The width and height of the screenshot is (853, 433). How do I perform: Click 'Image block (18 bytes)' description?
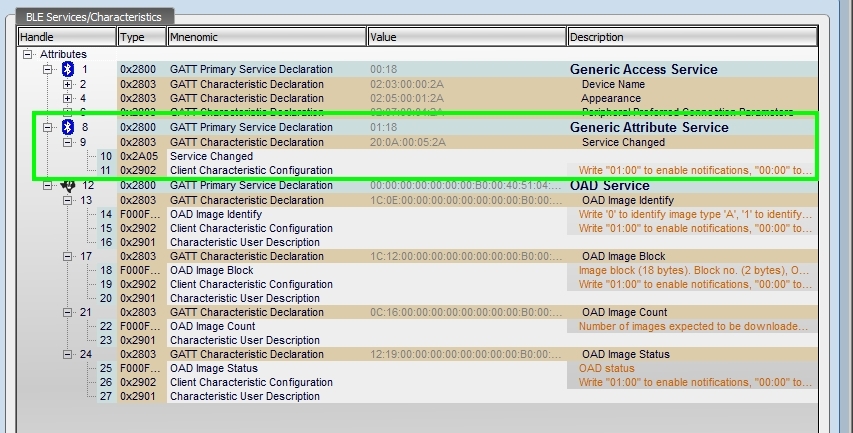695,270
